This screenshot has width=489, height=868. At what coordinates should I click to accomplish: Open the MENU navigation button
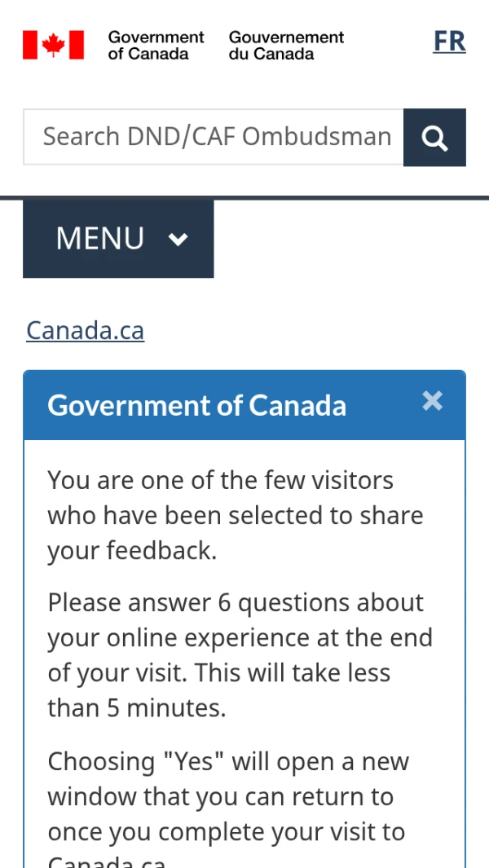pyautogui.click(x=118, y=239)
